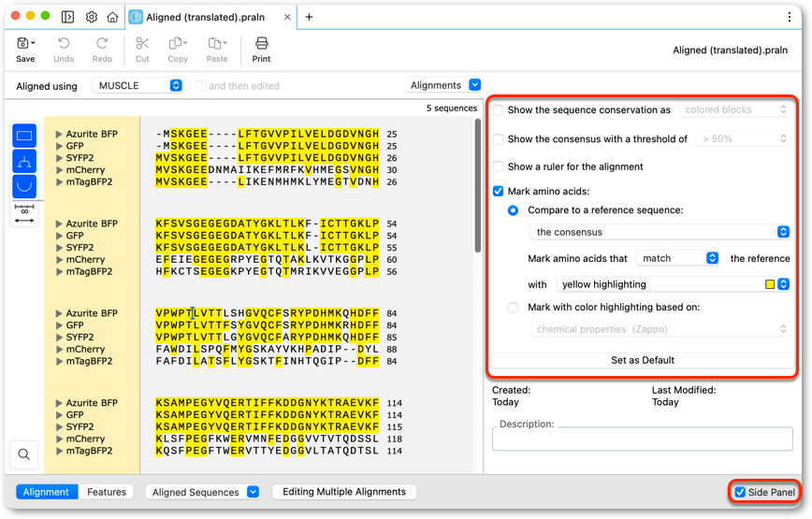Add a new tab with the plus icon
Viewport: 812px width, 519px height.
pyautogui.click(x=309, y=17)
